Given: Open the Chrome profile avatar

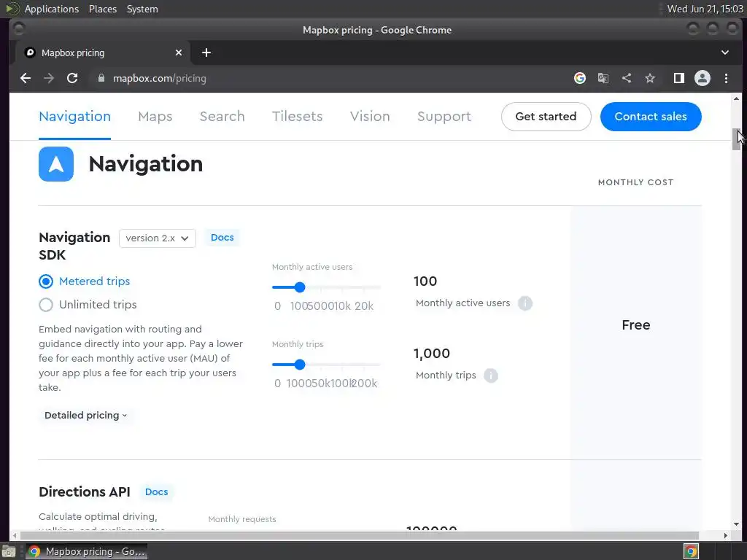Looking at the screenshot, I should (x=703, y=78).
